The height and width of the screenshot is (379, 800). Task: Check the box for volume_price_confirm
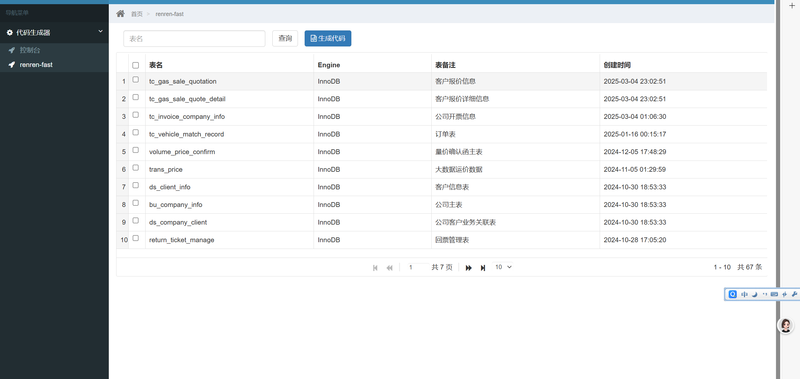[136, 150]
